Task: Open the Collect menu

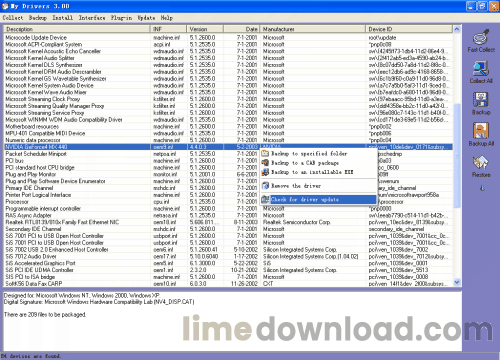Action: [13, 18]
